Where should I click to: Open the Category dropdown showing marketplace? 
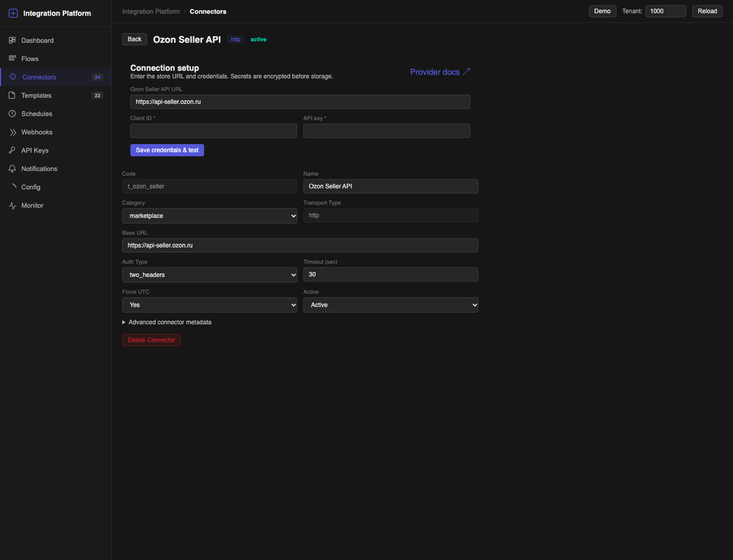point(210,216)
